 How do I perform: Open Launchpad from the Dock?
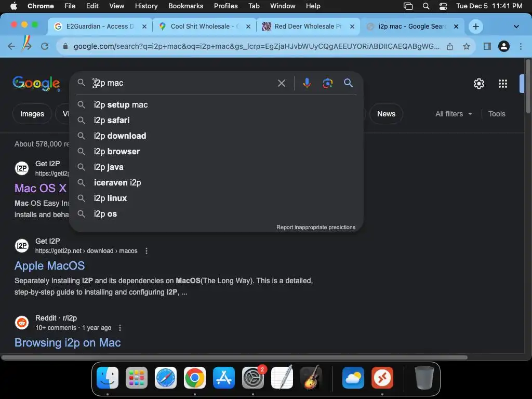pos(137,378)
